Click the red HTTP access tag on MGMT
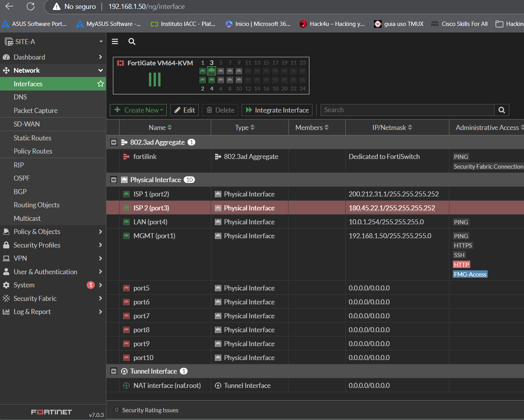This screenshot has width=524, height=420. tap(461, 265)
